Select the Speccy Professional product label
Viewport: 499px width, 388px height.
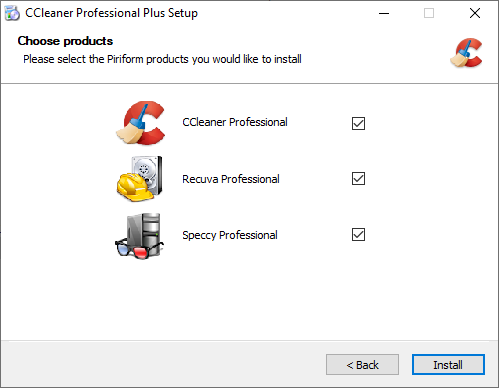pos(230,235)
